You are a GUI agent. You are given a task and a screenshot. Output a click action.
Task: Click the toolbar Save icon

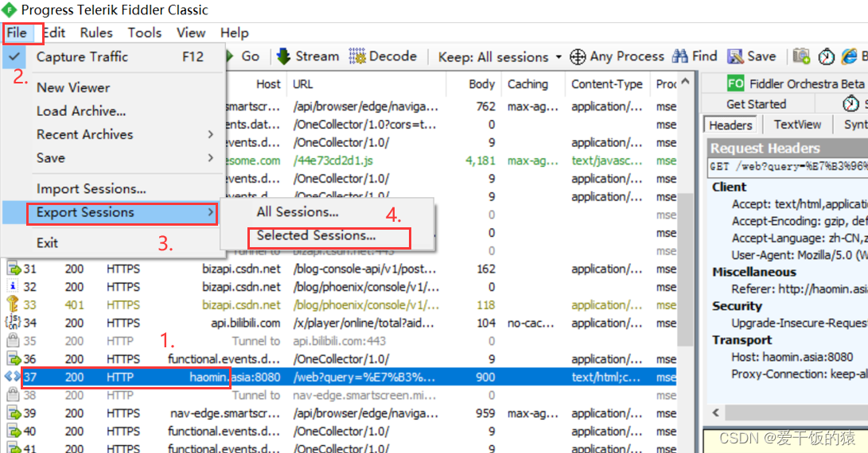tap(735, 56)
